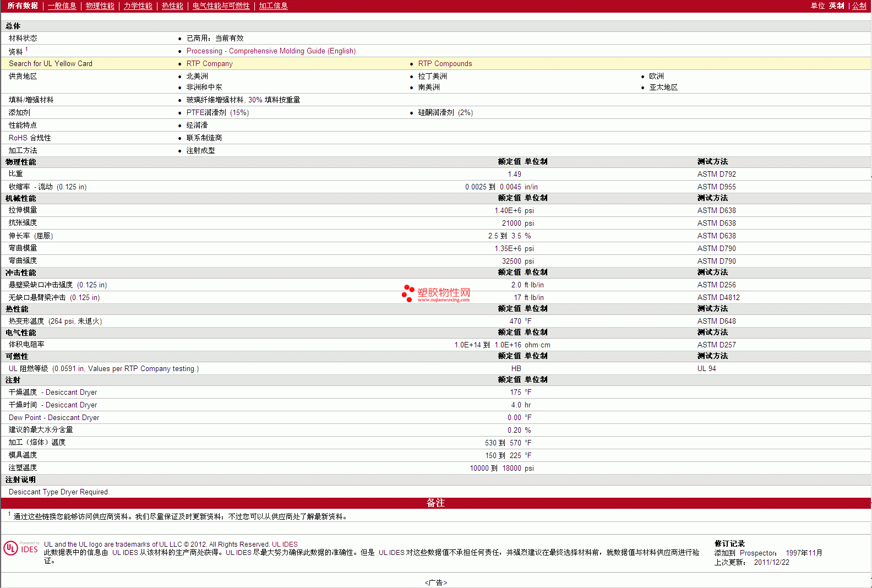Select the Search for UL Yellow Card label

tap(51, 63)
